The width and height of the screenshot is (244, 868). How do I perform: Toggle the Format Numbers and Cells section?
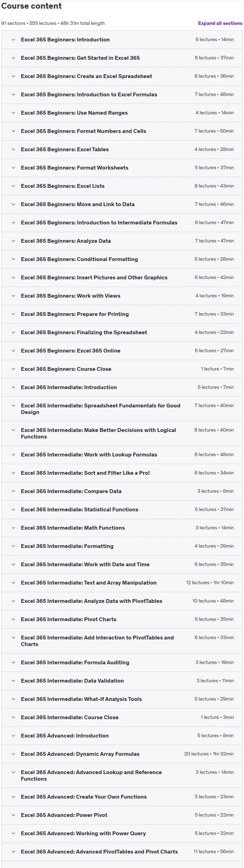(122, 131)
